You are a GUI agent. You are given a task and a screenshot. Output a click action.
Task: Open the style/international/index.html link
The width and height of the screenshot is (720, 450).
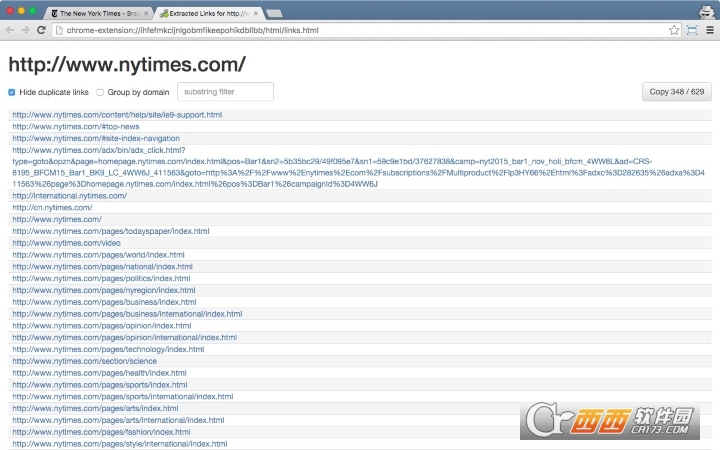pyautogui.click(x=120, y=444)
